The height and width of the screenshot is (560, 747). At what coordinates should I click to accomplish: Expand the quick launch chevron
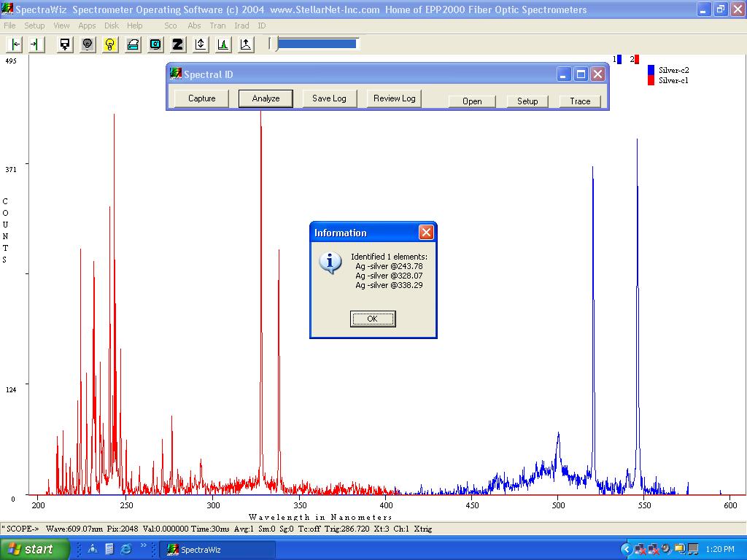point(143,545)
